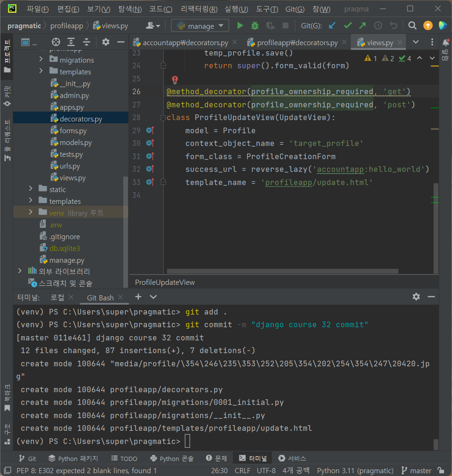Expand the static folder

31,189
